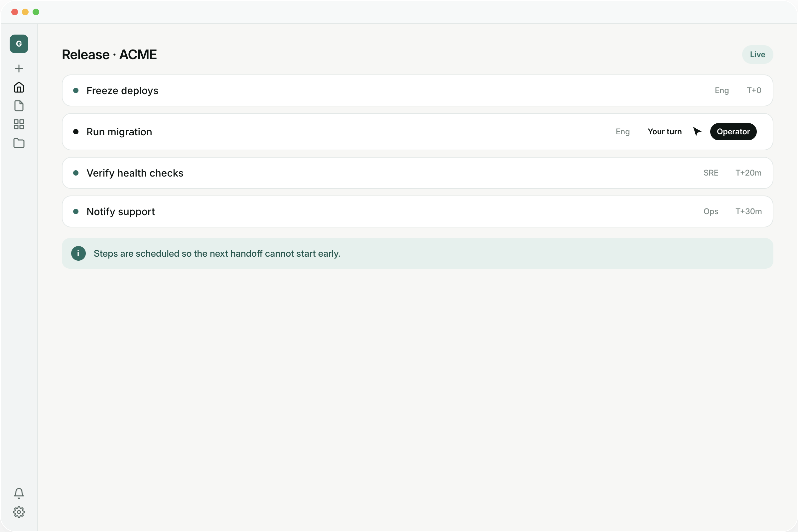Go to Home in the sidebar
Screen dimensions: 798x532
click(19, 87)
